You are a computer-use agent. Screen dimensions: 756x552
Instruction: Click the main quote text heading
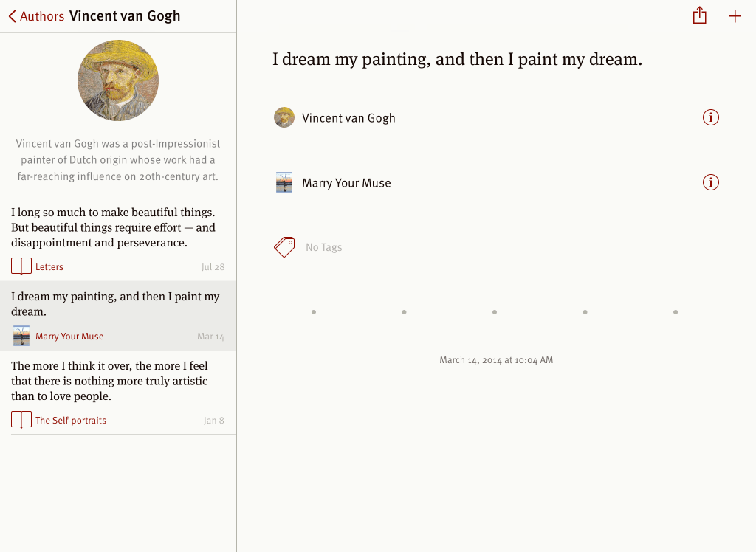[457, 59]
